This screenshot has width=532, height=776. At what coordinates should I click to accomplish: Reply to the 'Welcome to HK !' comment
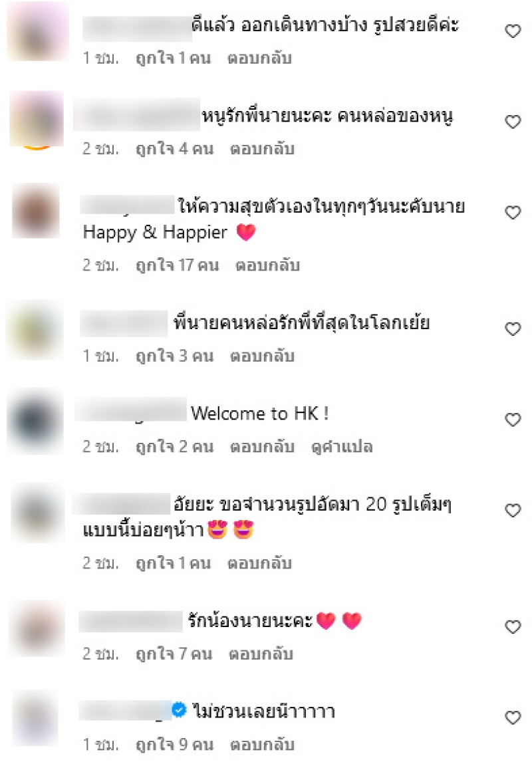tap(262, 447)
